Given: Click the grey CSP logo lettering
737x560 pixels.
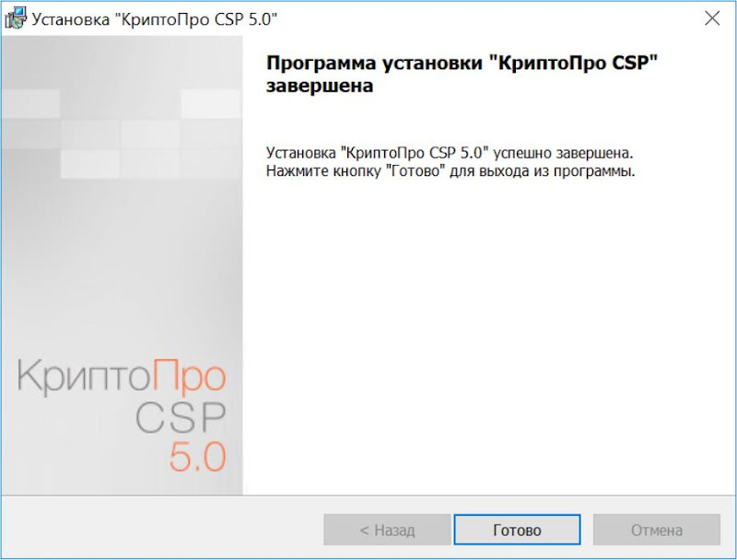Looking at the screenshot, I should (x=181, y=417).
